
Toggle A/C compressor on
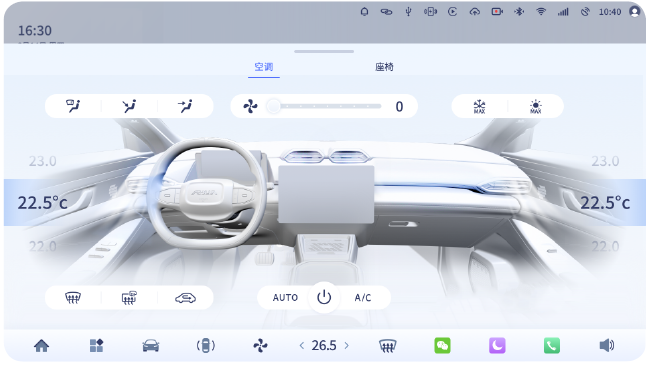[x=362, y=298]
